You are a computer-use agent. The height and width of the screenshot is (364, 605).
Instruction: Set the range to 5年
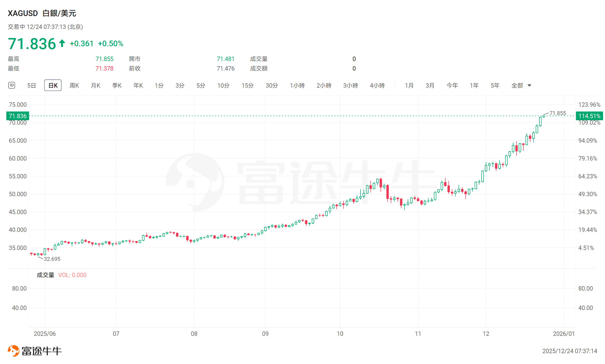point(495,85)
